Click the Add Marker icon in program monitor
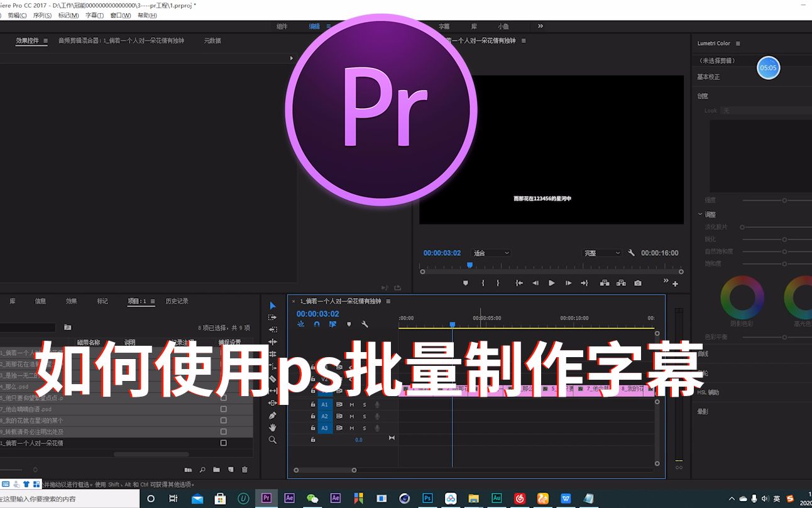The height and width of the screenshot is (508, 812). 465,283
